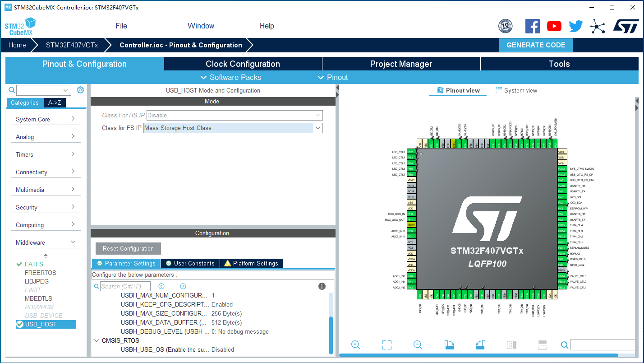
Task: Open the Help menu
Action: coord(267,26)
